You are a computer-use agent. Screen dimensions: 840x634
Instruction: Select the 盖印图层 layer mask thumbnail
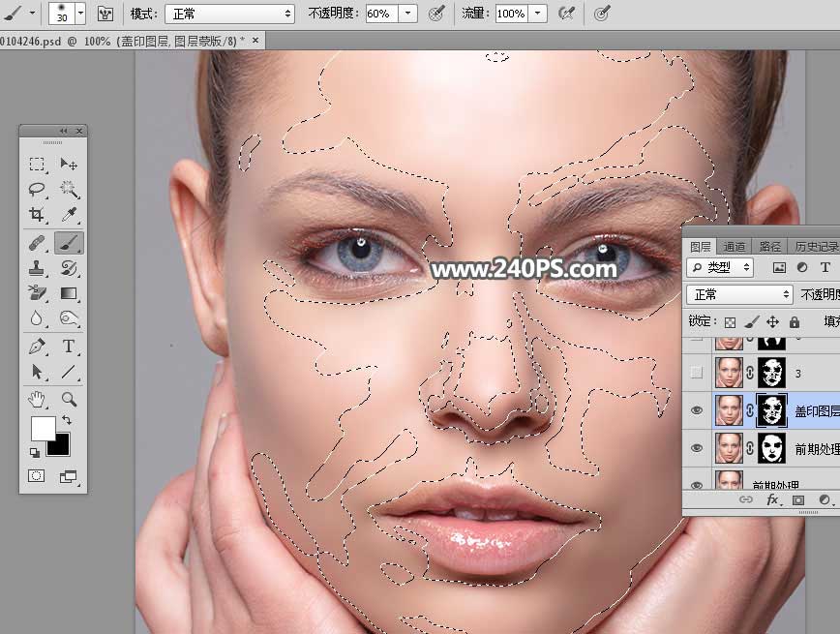click(769, 409)
